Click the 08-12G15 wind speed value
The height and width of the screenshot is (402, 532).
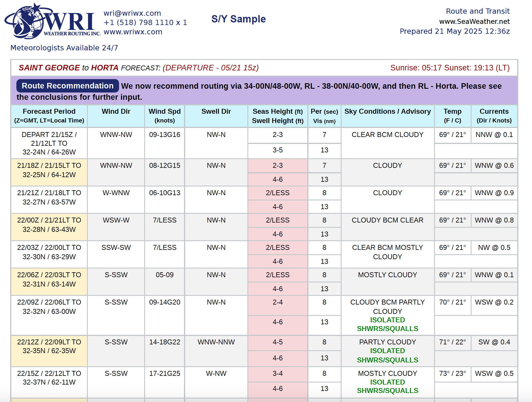click(165, 166)
